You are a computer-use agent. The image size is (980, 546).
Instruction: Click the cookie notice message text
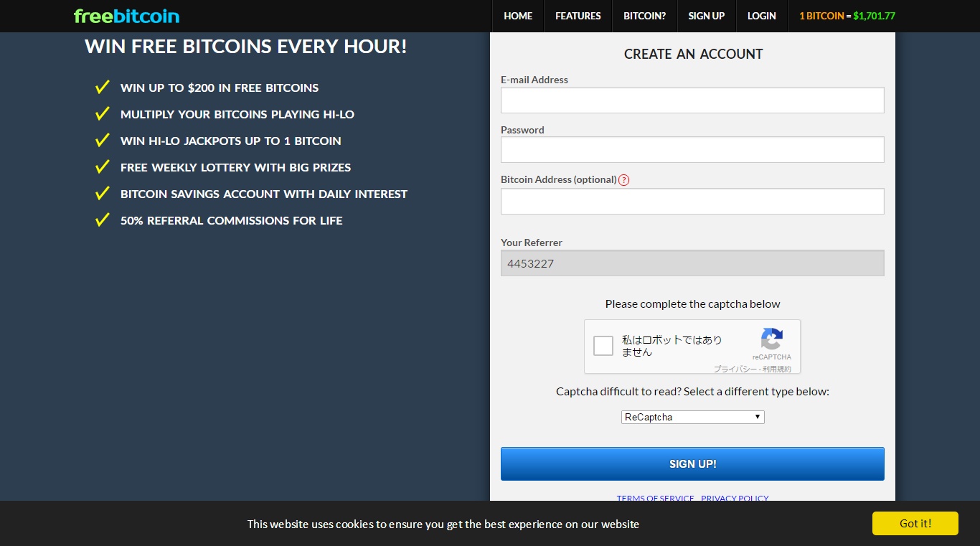pos(443,524)
